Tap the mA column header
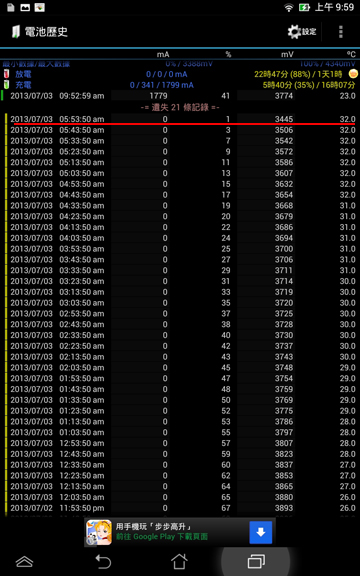Screen dimensions: 360x576 [163, 54]
